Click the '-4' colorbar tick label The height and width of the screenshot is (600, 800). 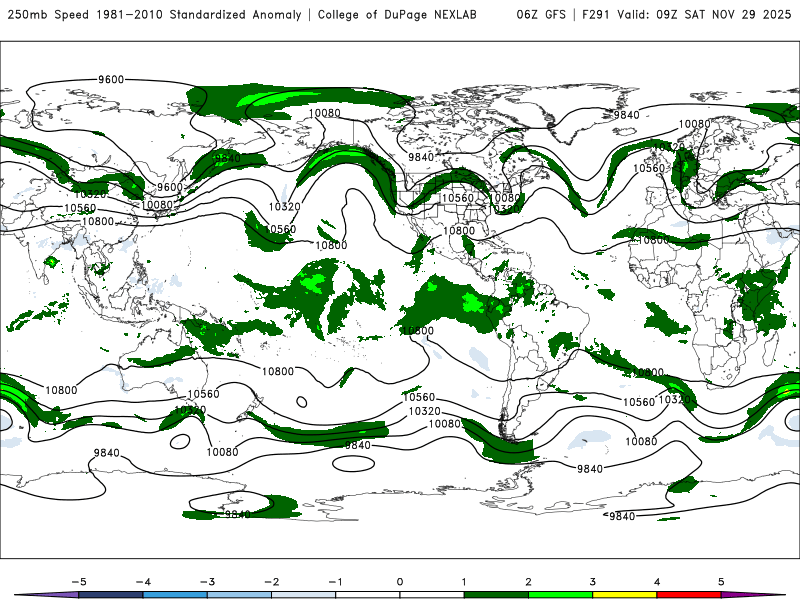coord(143,582)
